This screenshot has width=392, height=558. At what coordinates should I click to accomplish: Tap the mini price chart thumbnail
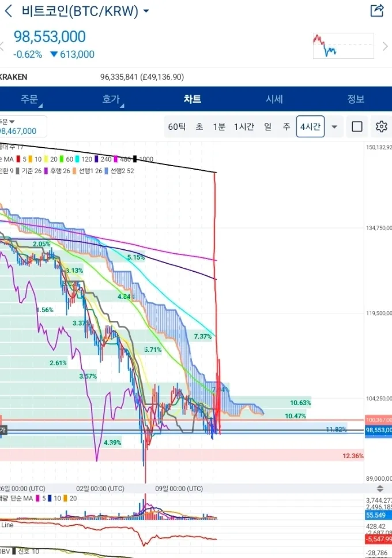(x=343, y=46)
